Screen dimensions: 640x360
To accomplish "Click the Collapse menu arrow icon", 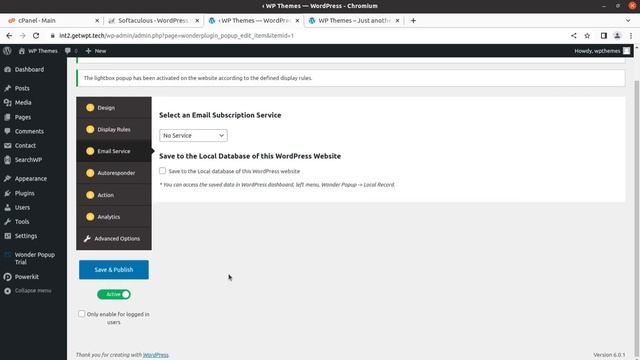I will 7,291.
